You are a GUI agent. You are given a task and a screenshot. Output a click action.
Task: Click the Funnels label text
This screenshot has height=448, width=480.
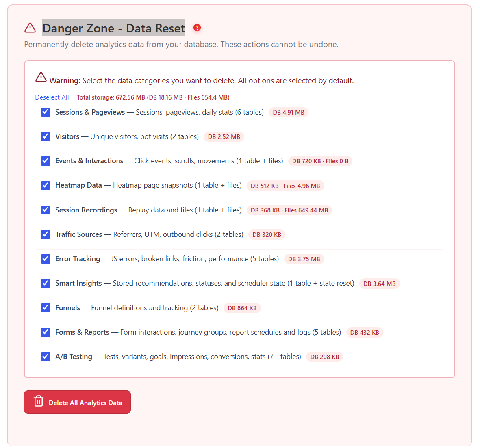coord(67,308)
